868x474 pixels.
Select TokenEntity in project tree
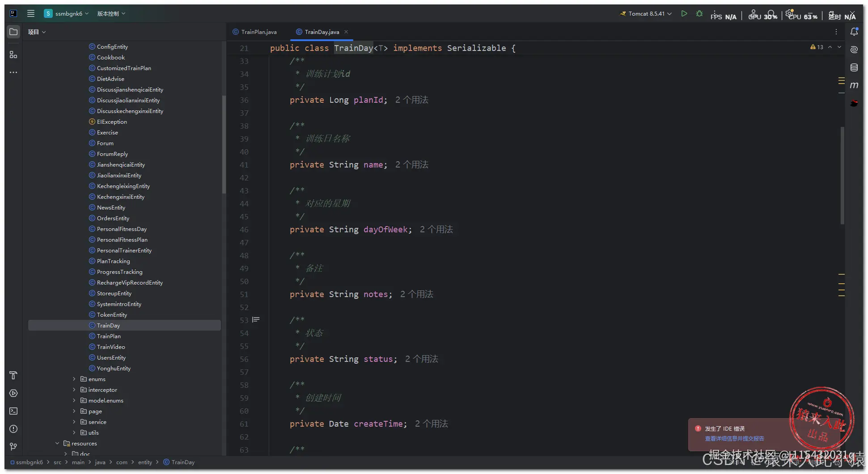pyautogui.click(x=112, y=315)
